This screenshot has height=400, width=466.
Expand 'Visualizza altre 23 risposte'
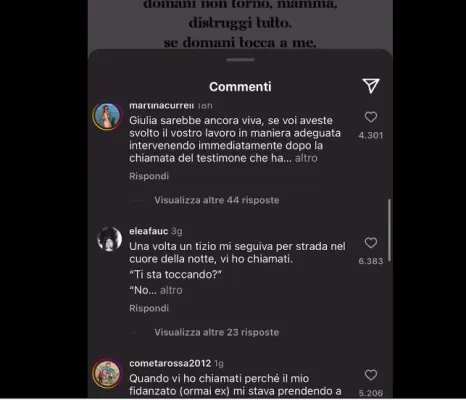coord(217,332)
